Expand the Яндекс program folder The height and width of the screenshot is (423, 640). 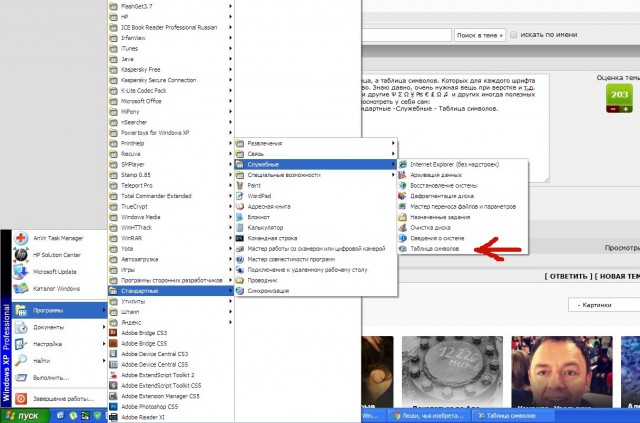point(171,323)
